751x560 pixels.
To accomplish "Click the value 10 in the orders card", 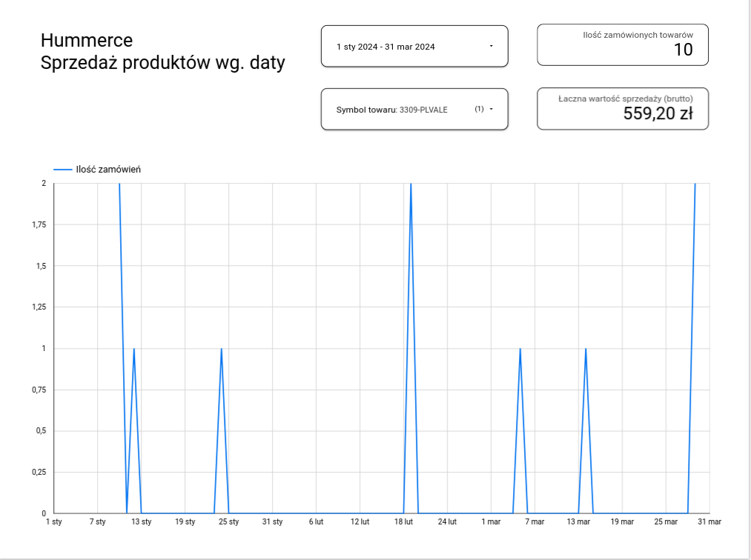I will 683,50.
